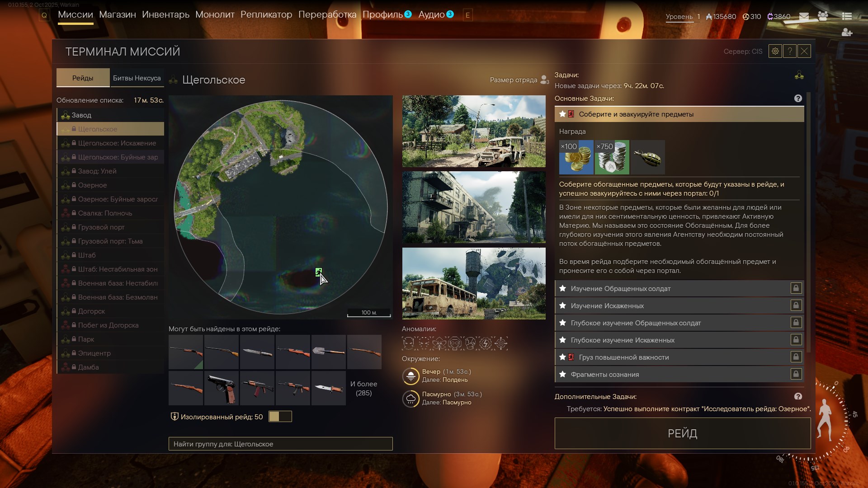Open the rusty bus location thumbnail
Viewport: 868px width, 488px height.
pyautogui.click(x=474, y=283)
